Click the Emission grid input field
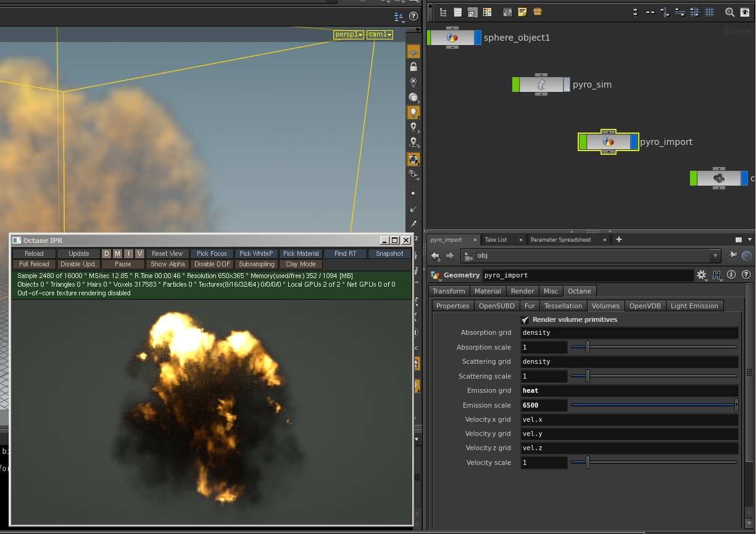This screenshot has height=534, width=756. 629,390
